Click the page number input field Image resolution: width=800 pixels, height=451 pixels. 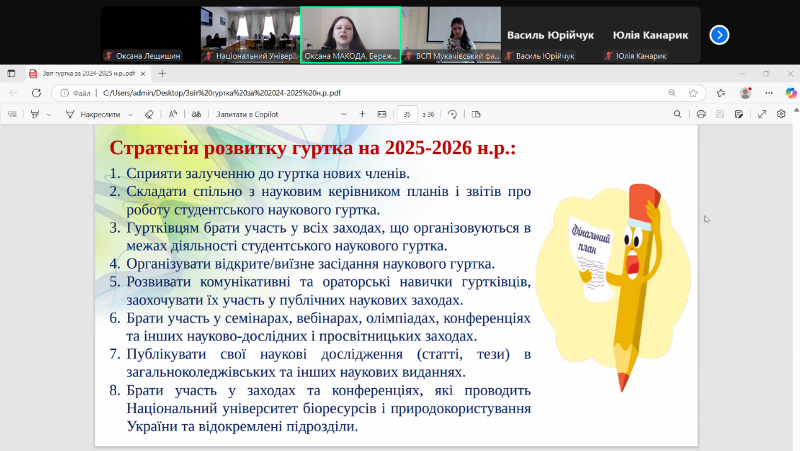(407, 114)
